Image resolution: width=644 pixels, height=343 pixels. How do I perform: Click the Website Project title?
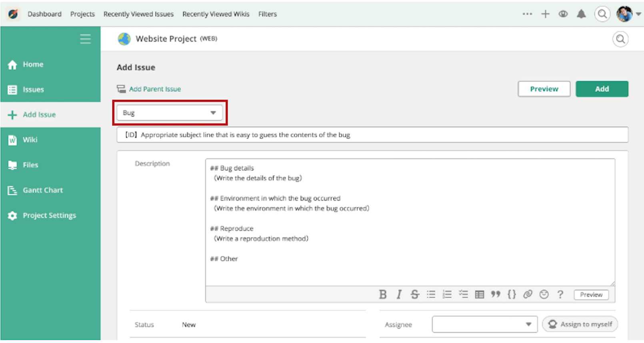[x=166, y=39]
